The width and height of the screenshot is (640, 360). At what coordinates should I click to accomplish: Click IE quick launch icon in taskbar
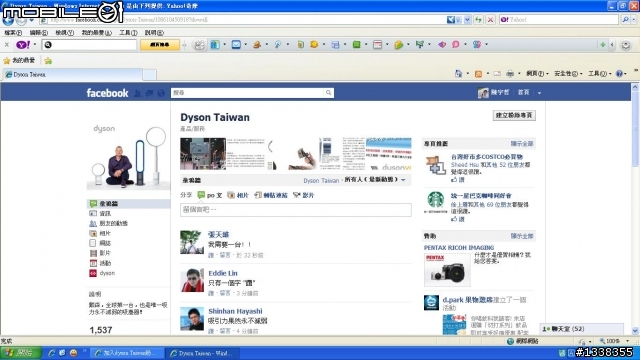pyautogui.click(x=51, y=353)
